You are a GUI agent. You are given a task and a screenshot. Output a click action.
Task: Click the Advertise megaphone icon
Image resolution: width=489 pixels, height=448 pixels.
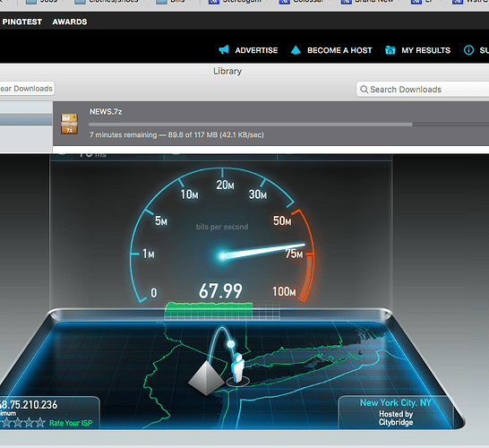(x=224, y=50)
